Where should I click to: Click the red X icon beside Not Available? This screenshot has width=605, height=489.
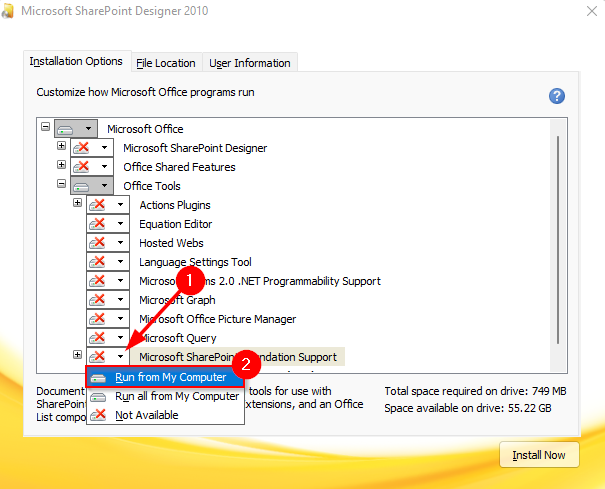click(x=98, y=415)
